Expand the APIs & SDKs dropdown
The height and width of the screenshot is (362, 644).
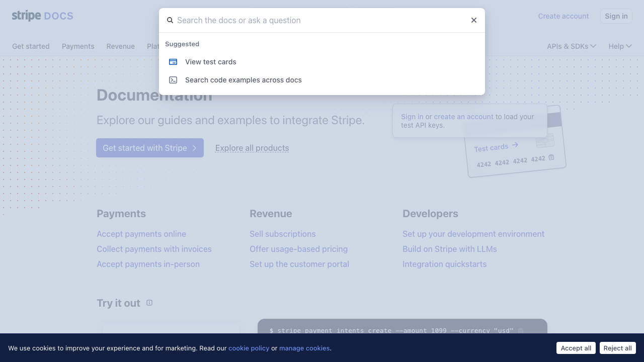572,46
